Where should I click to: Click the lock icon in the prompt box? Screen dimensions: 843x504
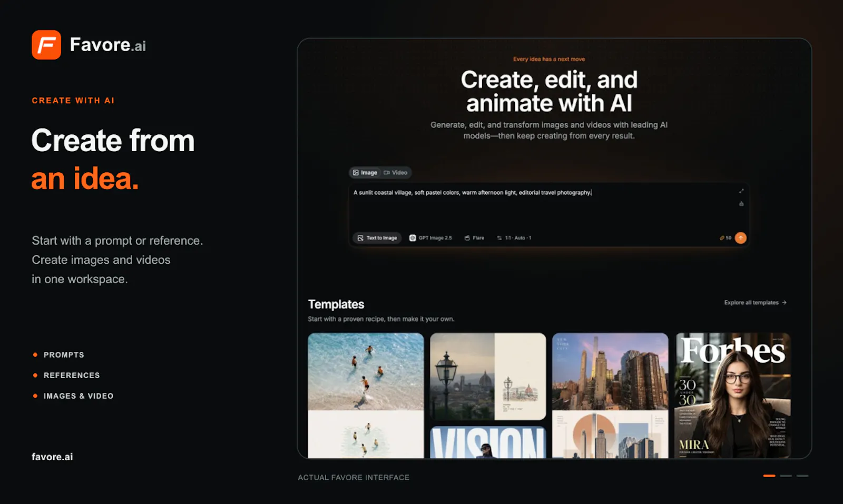pos(741,204)
